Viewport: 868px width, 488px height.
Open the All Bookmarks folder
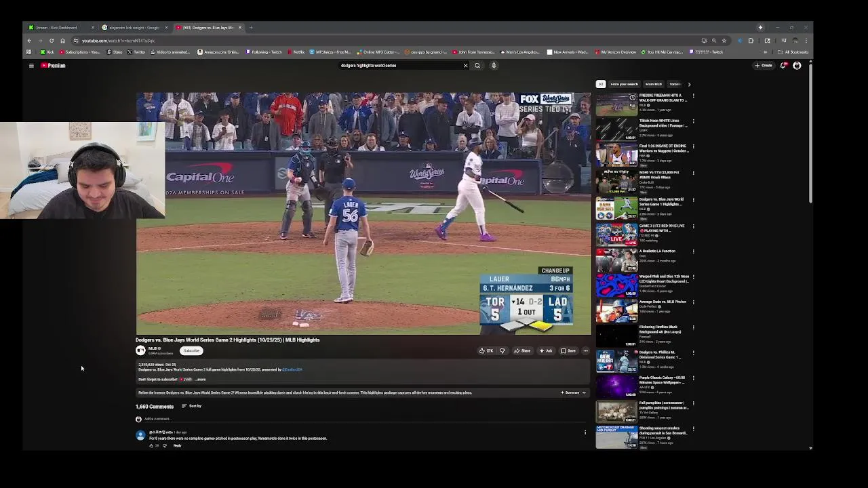pyautogui.click(x=793, y=52)
